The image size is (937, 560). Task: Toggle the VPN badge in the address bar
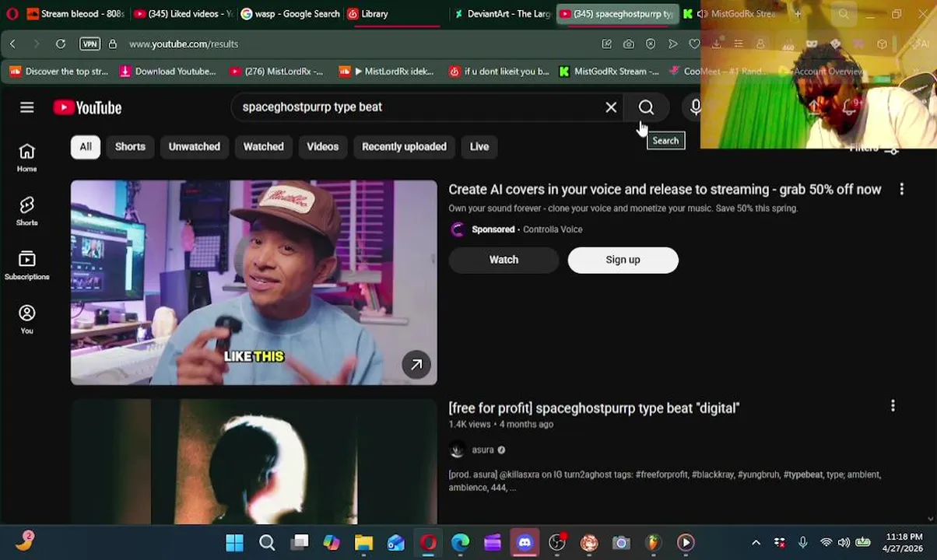click(89, 44)
